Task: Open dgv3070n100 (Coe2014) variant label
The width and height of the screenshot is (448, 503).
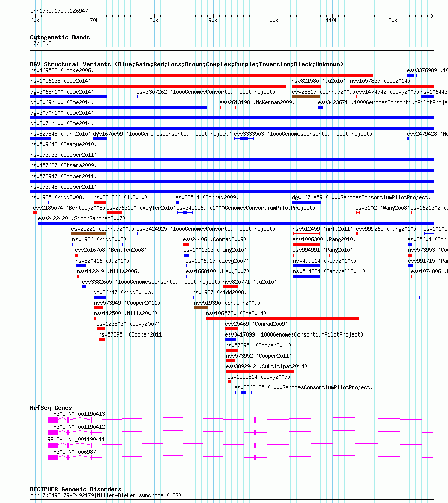Action: [62, 113]
